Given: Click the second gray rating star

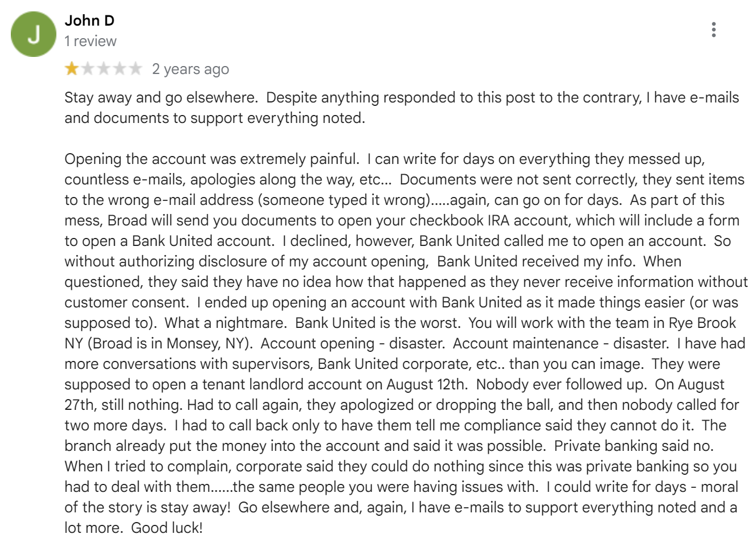Looking at the screenshot, I should tap(87, 69).
